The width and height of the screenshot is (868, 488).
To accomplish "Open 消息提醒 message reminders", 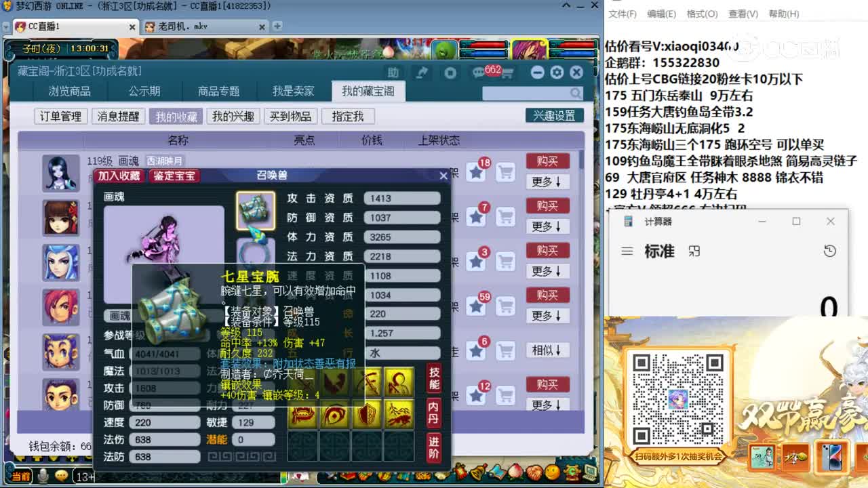I will (118, 117).
